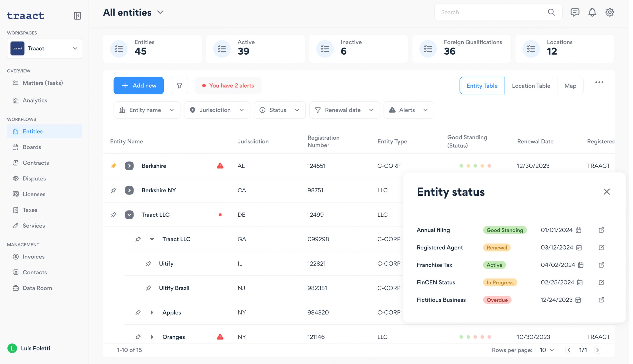Go to previous page arrow
Image resolution: width=633 pixels, height=364 pixels.
pyautogui.click(x=568, y=350)
